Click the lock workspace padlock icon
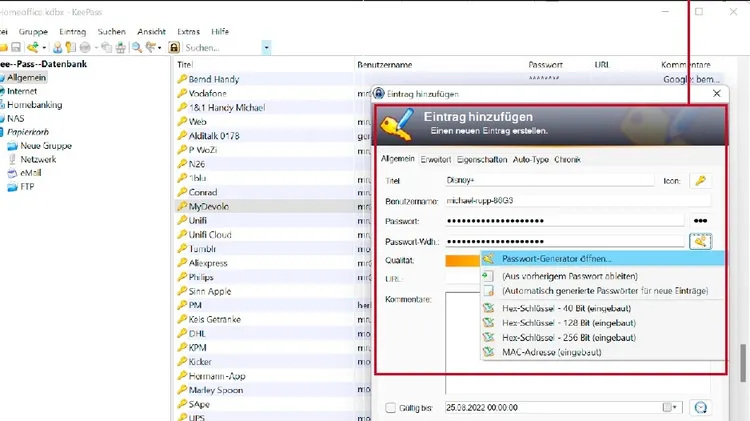The image size is (750, 421). (x=174, y=47)
